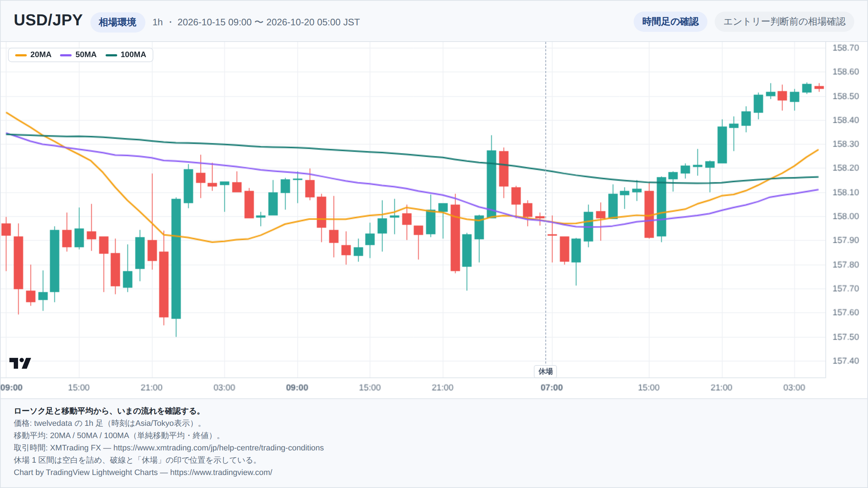The width and height of the screenshot is (868, 488).
Task: Click the 158.30 price axis label
Action: click(x=846, y=144)
